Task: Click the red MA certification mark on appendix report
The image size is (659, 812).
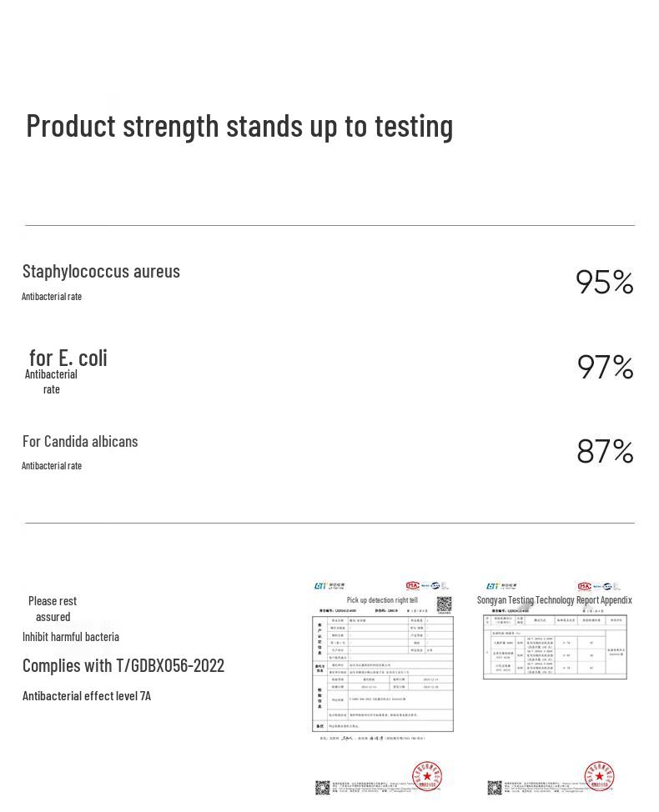Action: coord(585,586)
